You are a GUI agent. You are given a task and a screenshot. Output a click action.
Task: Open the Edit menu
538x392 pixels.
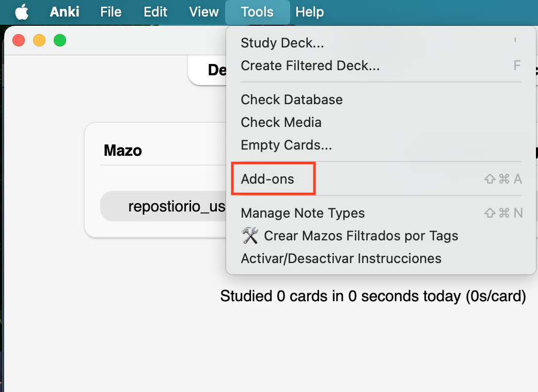pos(155,11)
